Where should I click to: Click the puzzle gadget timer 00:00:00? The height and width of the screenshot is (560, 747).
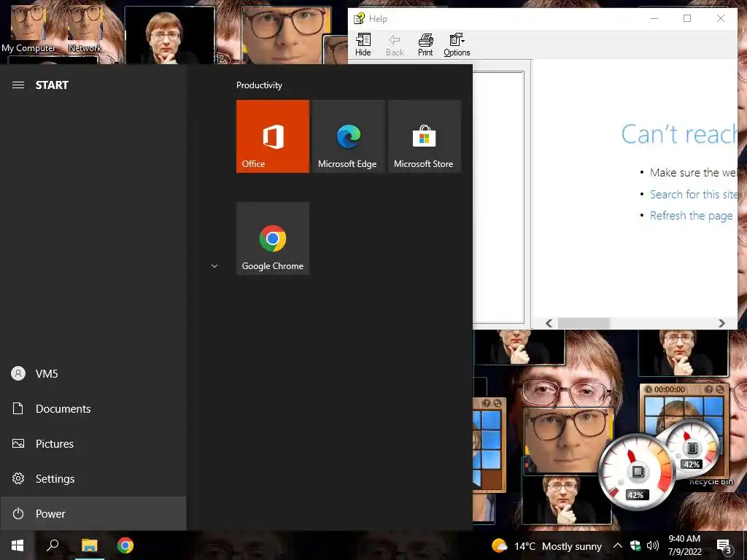coord(670,389)
